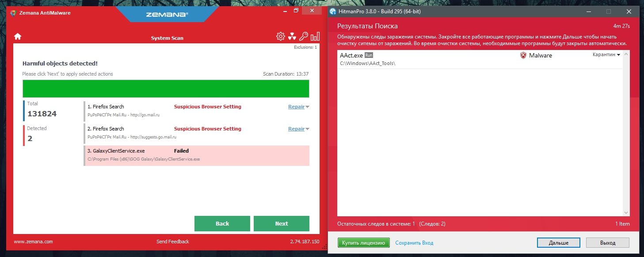Open Repair dropdown for second Firefox Search
Viewport: 644px width, 257px height.
[307, 129]
